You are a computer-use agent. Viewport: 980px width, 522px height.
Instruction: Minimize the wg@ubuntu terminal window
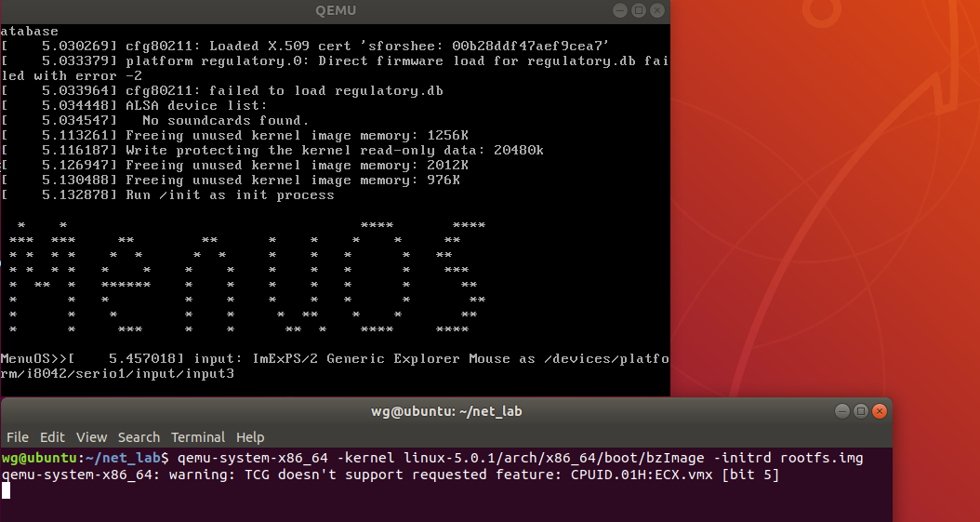click(841, 410)
